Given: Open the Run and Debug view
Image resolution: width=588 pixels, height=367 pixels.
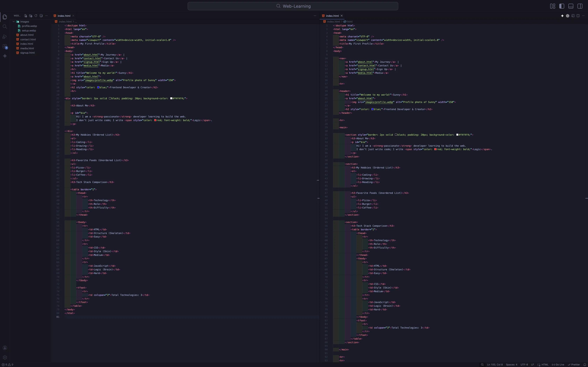Looking at the screenshot, I should (x=5, y=37).
